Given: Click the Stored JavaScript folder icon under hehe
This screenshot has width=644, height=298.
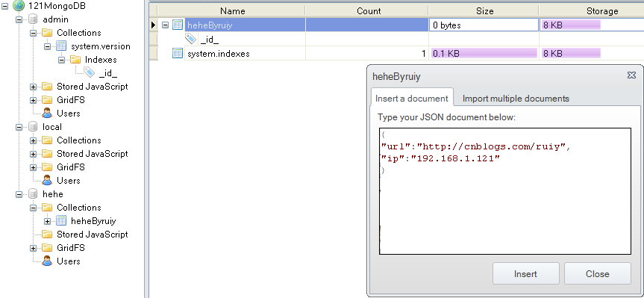Looking at the screenshot, I should pyautogui.click(x=47, y=235).
